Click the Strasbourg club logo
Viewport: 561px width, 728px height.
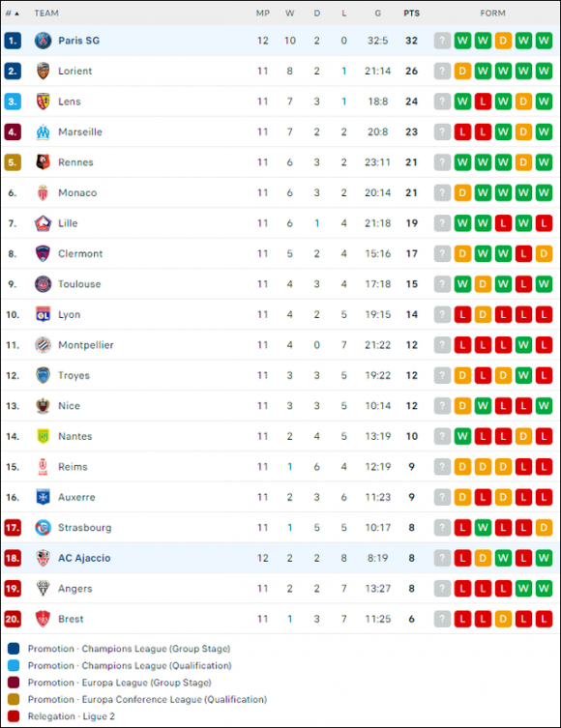[x=43, y=528]
